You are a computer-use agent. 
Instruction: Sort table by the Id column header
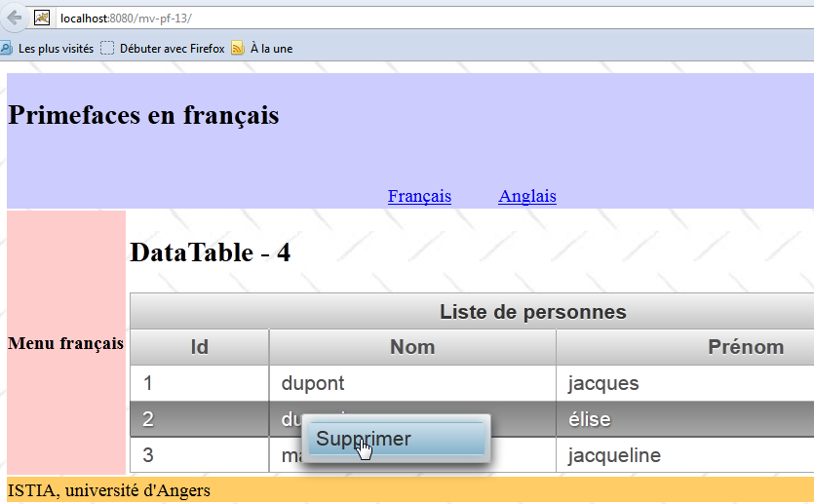click(x=199, y=347)
